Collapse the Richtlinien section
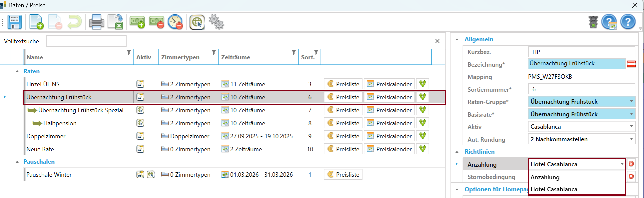The image size is (644, 198). tap(457, 152)
